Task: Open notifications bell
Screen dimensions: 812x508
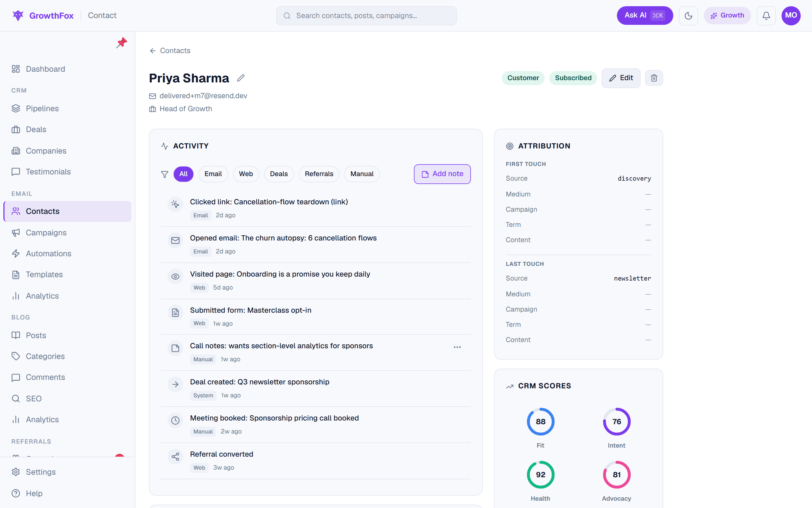Action: (766, 16)
